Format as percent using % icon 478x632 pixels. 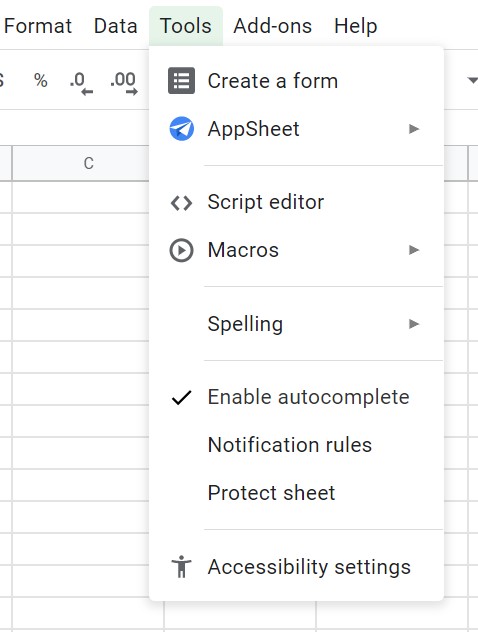(x=41, y=81)
